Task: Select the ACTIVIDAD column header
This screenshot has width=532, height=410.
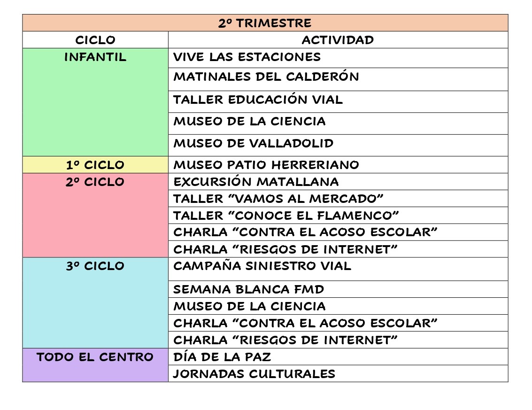Action: tap(338, 40)
